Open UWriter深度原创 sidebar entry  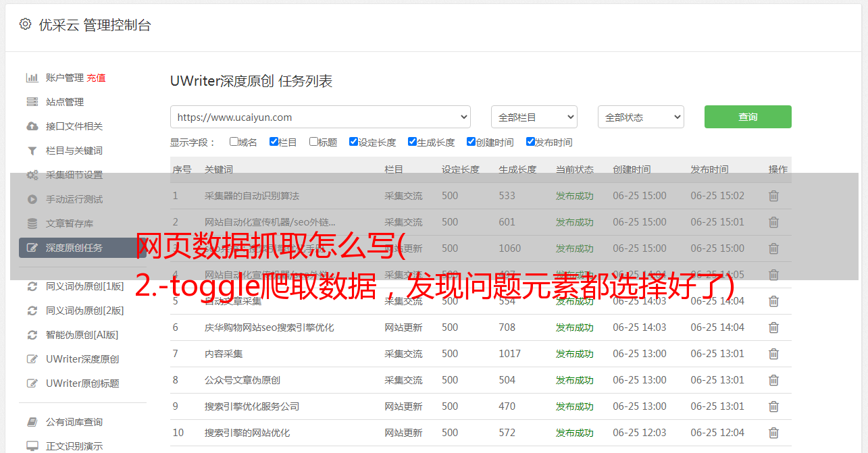click(82, 359)
